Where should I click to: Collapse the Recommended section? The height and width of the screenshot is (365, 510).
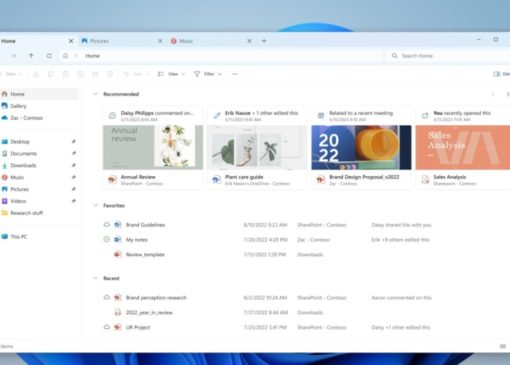[95, 94]
